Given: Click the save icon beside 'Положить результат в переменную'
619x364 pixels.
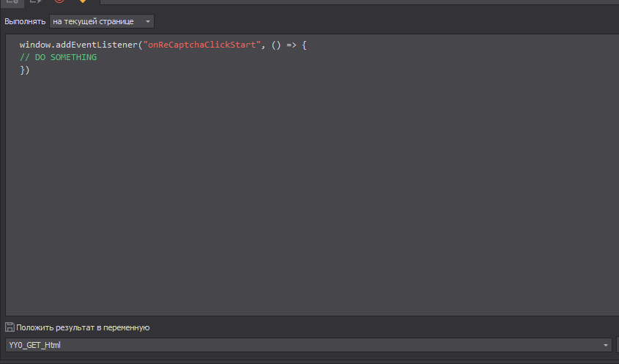Looking at the screenshot, I should coord(10,327).
